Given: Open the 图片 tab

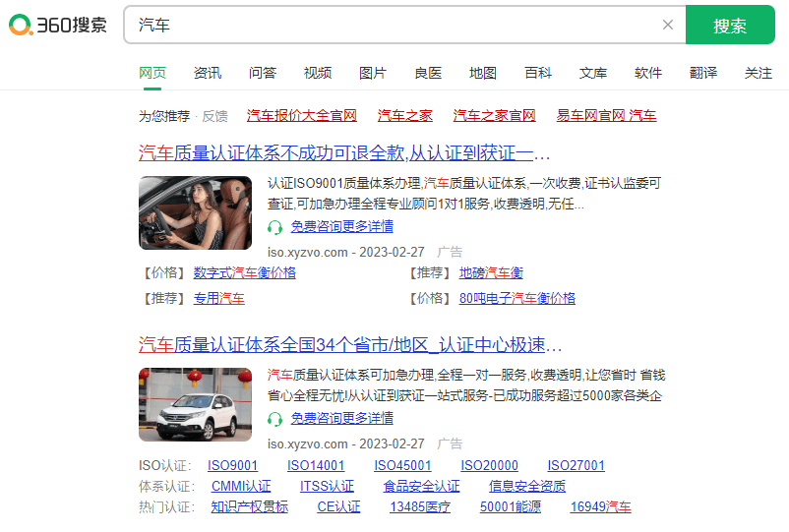Looking at the screenshot, I should (373, 73).
